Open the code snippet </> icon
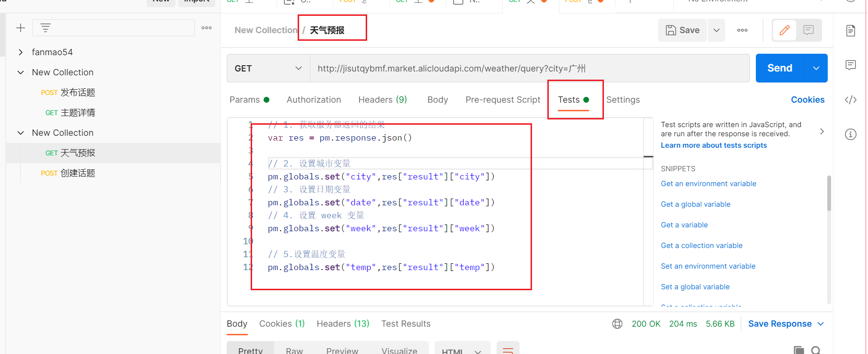868x354 pixels. [851, 100]
